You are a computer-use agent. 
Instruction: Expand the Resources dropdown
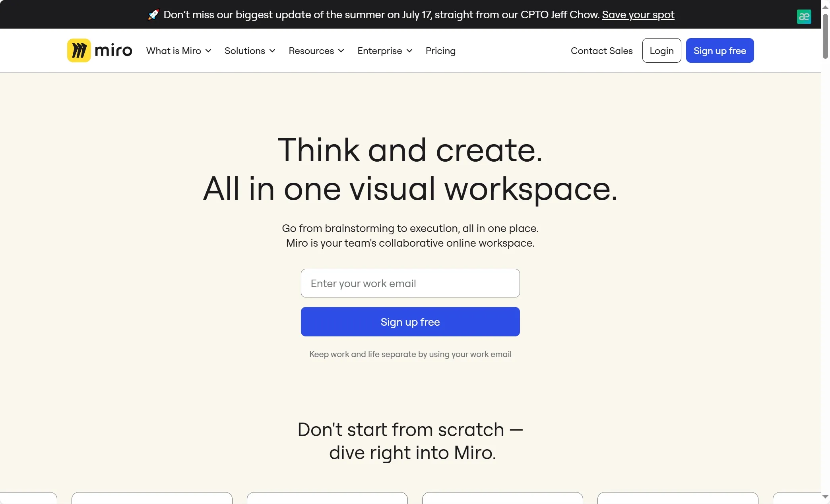[x=316, y=51]
